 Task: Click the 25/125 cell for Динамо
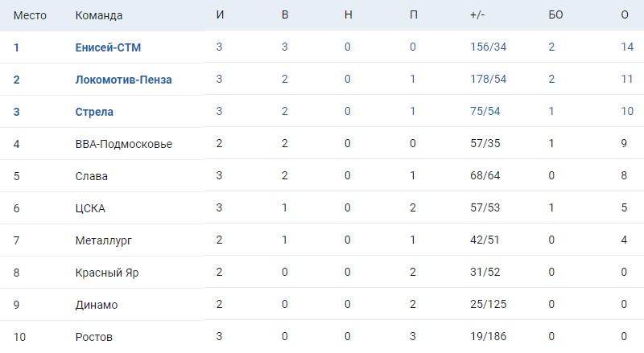click(x=489, y=305)
